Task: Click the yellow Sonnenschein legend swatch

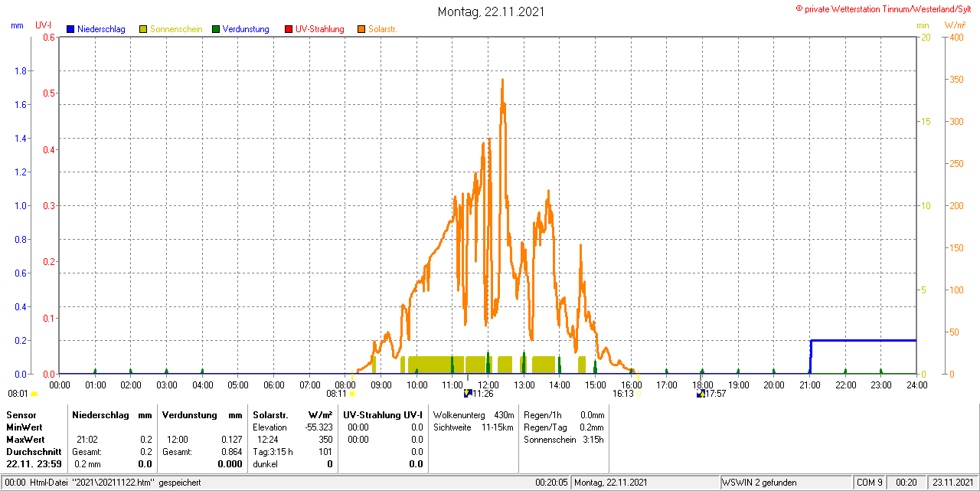Action: (x=143, y=29)
